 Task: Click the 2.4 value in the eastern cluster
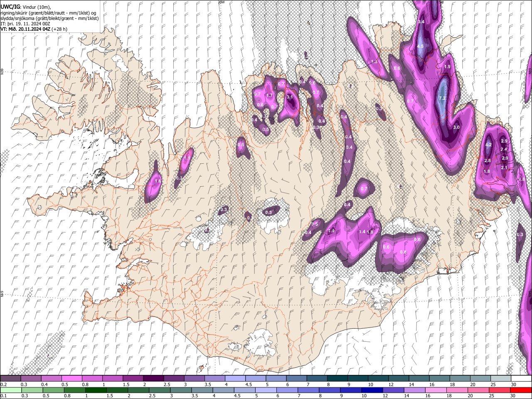pos(504,150)
